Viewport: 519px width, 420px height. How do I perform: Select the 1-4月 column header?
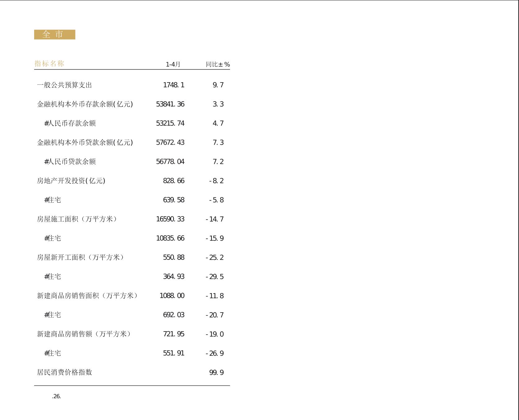pyautogui.click(x=173, y=65)
